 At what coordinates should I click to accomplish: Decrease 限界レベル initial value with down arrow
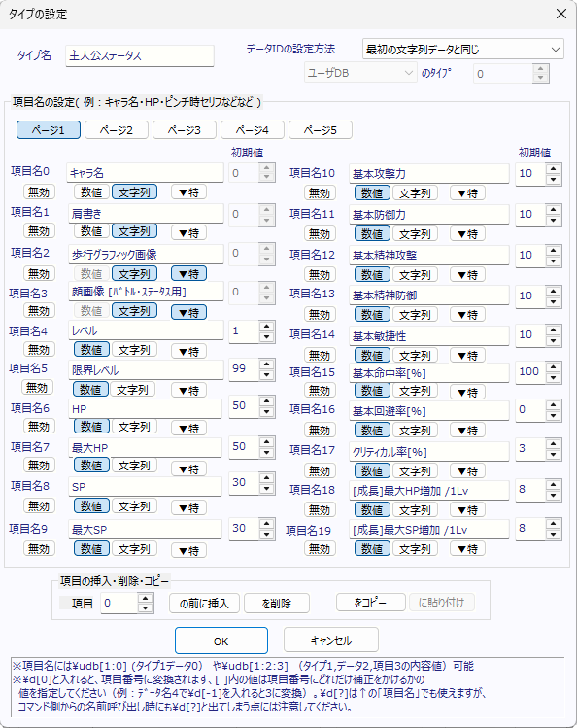pyautogui.click(x=266, y=375)
